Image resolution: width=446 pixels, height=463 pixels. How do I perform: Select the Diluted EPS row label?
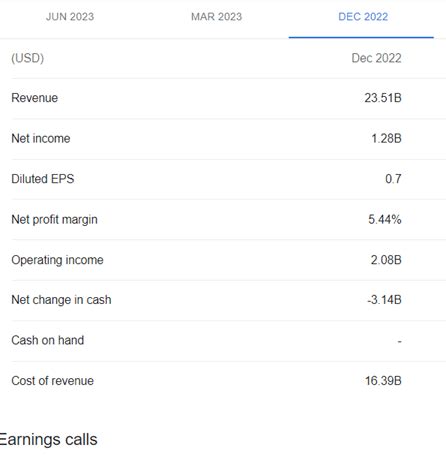(x=43, y=179)
